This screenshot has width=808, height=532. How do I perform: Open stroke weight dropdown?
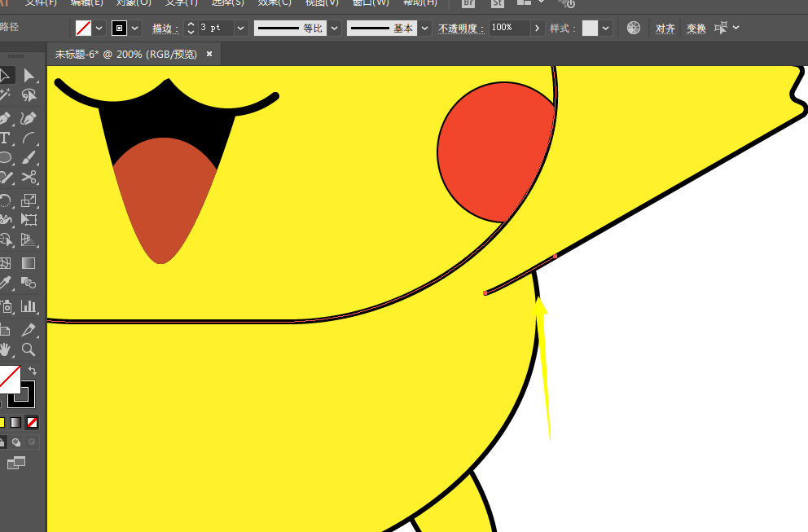[240, 28]
